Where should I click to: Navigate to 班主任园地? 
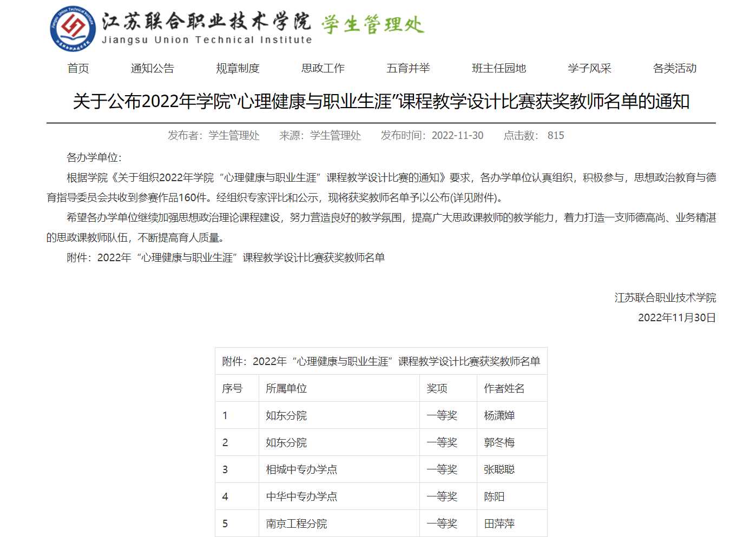pyautogui.click(x=498, y=68)
